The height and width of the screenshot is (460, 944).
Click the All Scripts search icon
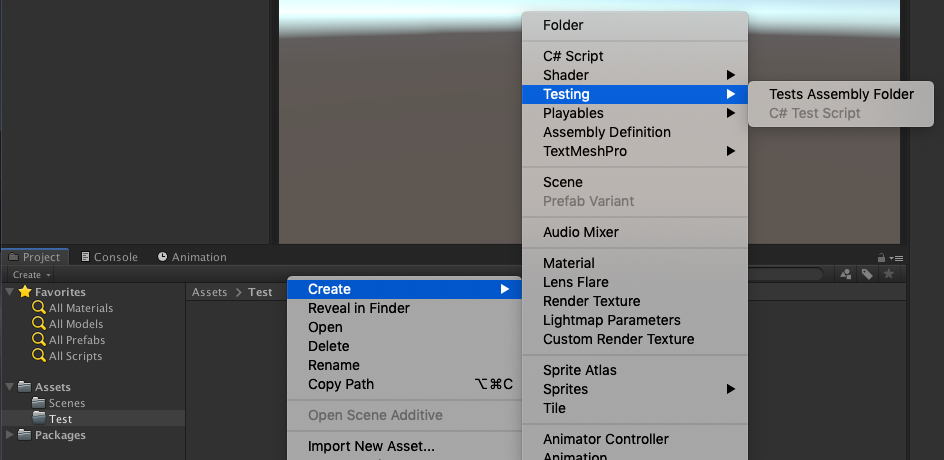pyautogui.click(x=39, y=356)
